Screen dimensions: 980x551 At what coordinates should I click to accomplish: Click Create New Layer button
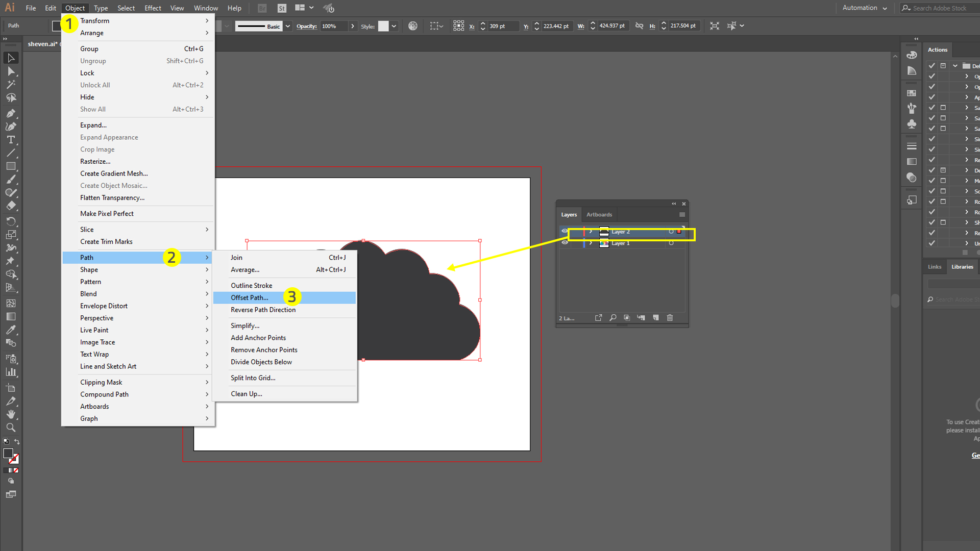[x=656, y=318]
